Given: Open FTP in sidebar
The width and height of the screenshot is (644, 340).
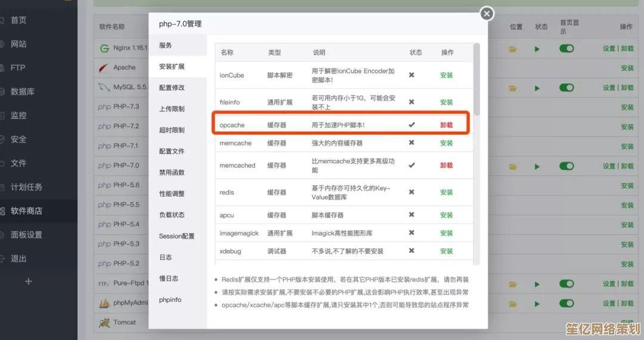Looking at the screenshot, I should click(18, 68).
